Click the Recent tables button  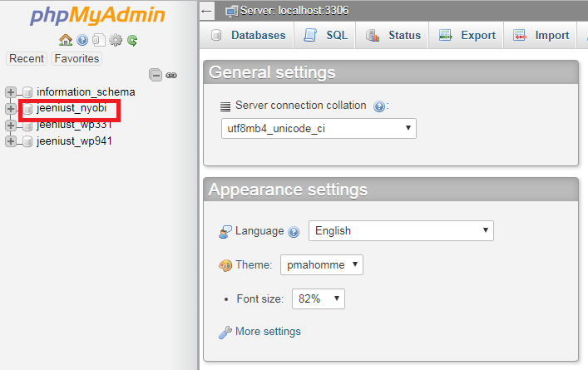pyautogui.click(x=27, y=58)
